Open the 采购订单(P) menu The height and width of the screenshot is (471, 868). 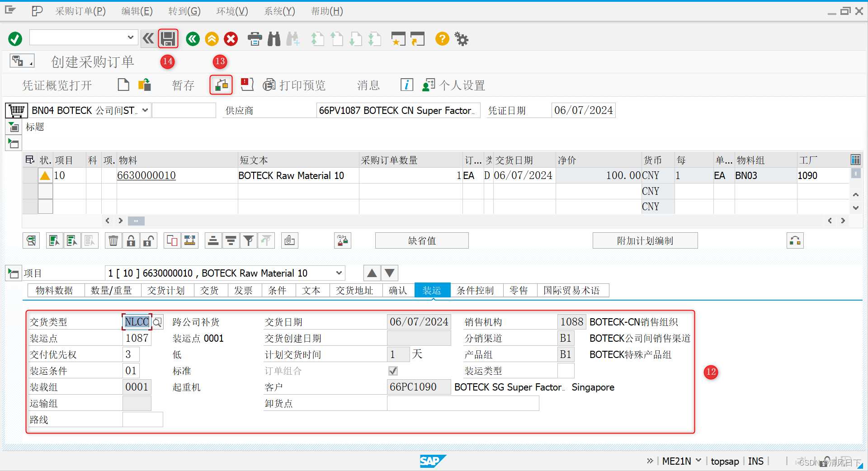(80, 11)
